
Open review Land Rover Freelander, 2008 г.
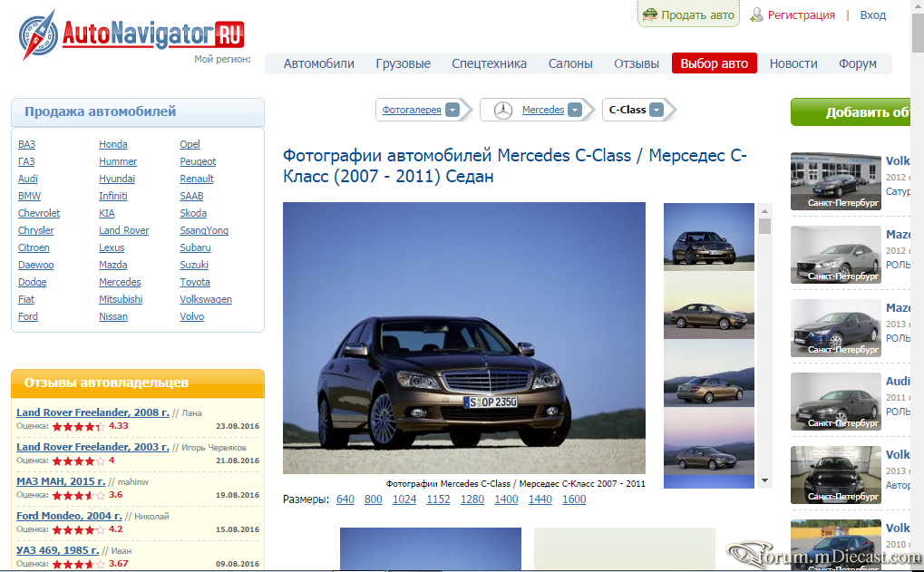(x=92, y=412)
